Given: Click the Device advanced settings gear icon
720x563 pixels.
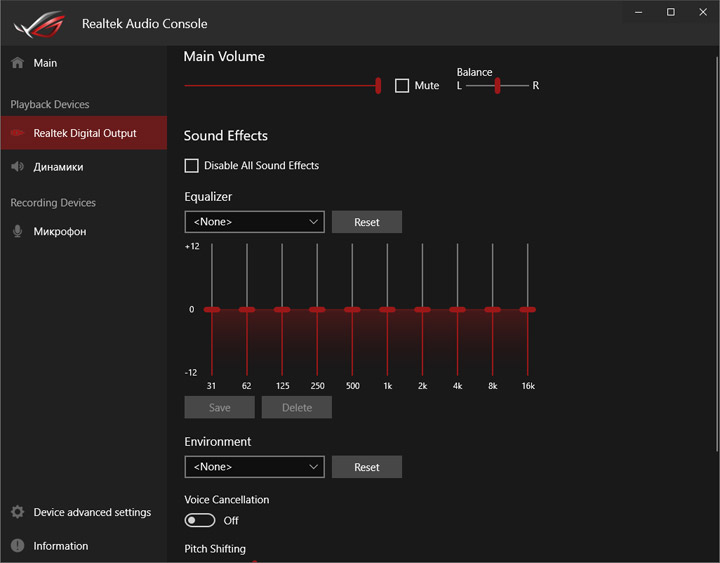Looking at the screenshot, I should (17, 512).
